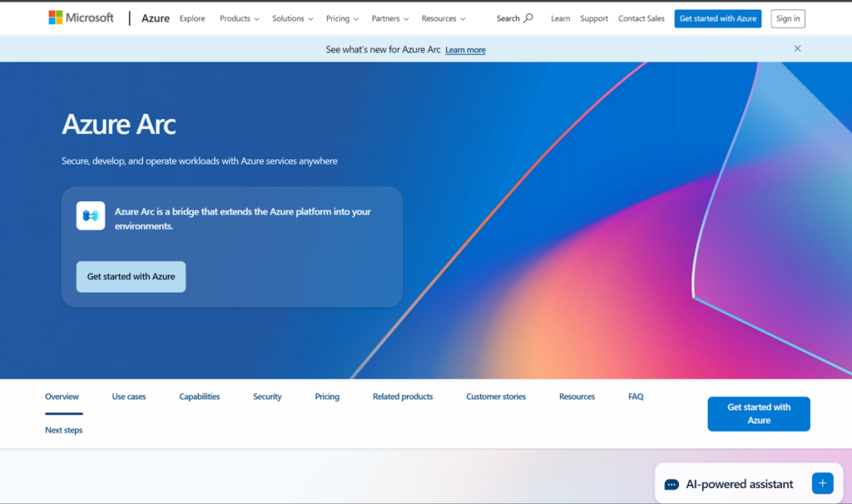Open the Contact Sales link
The width and height of the screenshot is (852, 504).
click(x=641, y=18)
